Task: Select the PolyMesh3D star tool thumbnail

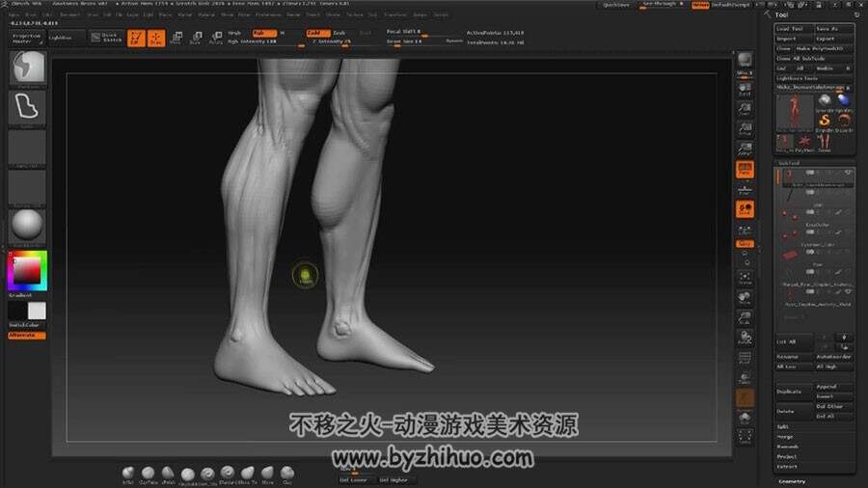Action: point(803,143)
